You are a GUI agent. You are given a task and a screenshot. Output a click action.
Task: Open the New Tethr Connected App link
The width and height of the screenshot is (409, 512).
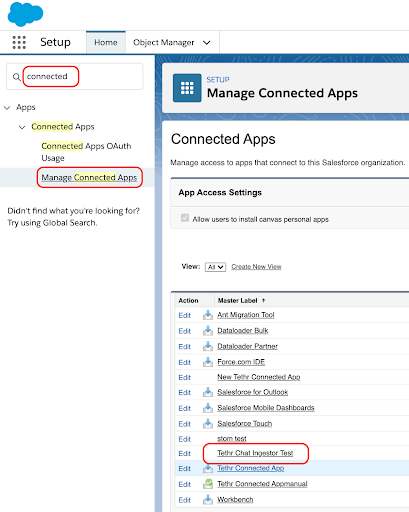259,377
